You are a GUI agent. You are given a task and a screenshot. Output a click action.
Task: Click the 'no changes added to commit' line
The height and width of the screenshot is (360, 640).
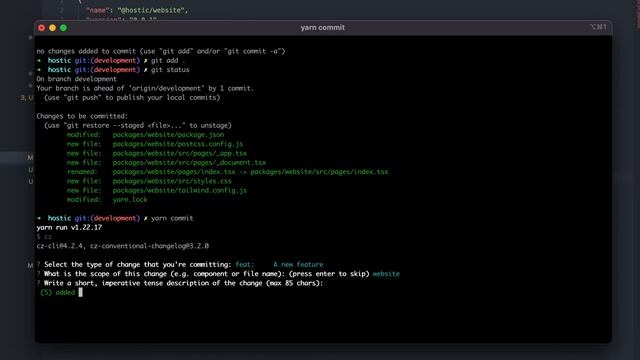coord(161,51)
